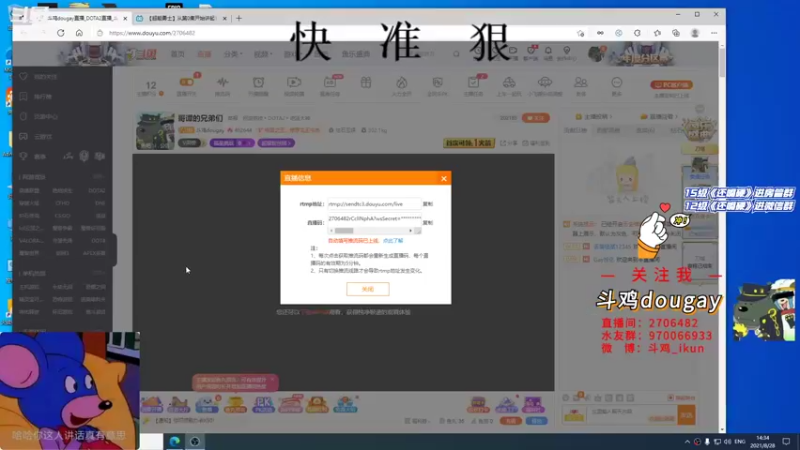
Task: Click the orange-outlined close button in dialog
Action: click(x=368, y=289)
